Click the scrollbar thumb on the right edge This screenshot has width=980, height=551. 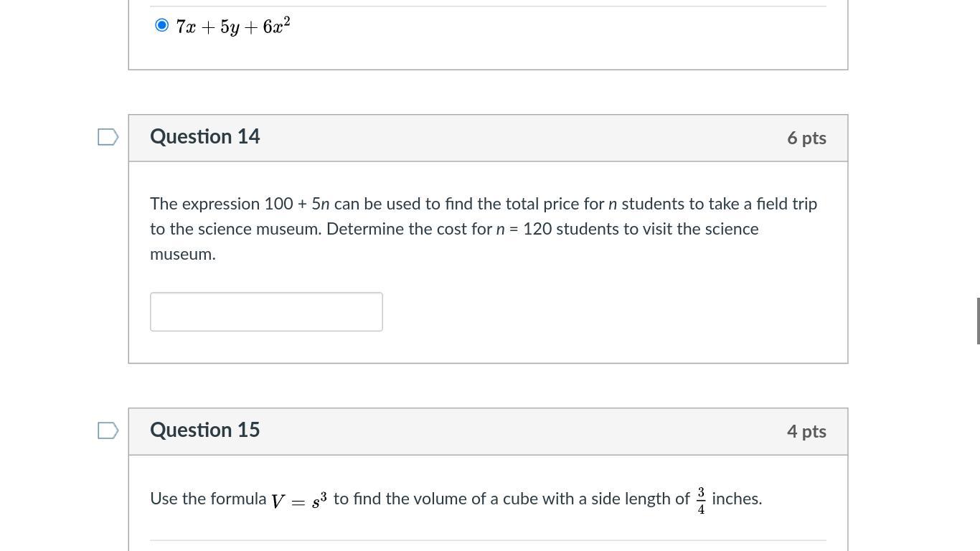click(978, 321)
